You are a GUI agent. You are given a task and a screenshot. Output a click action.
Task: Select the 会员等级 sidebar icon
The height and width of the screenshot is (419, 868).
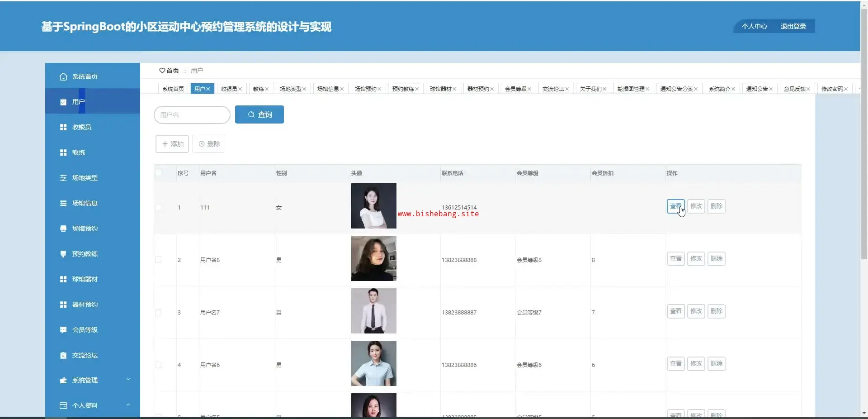point(63,330)
